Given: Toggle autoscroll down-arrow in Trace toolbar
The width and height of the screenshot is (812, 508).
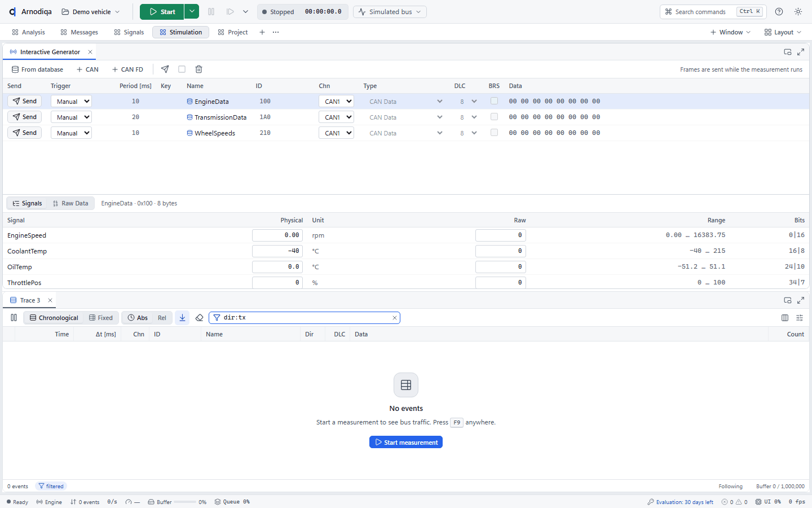Looking at the screenshot, I should pyautogui.click(x=182, y=318).
